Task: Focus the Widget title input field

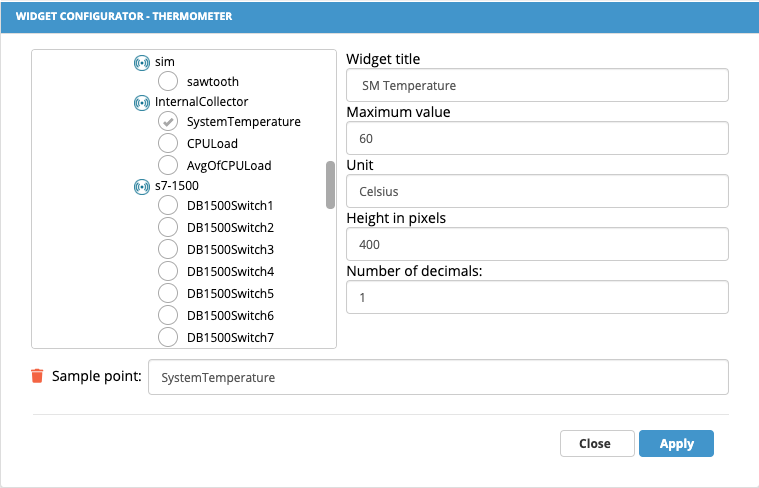Action: [537, 85]
